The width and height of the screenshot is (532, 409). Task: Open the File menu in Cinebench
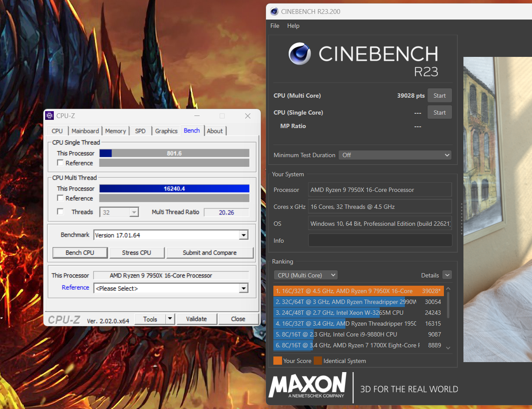(x=275, y=26)
